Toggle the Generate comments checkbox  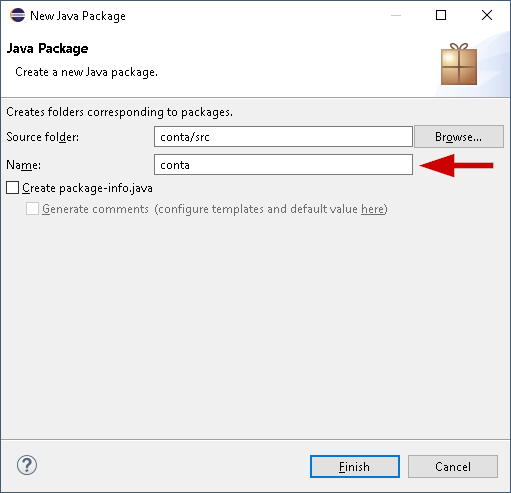tap(32, 209)
